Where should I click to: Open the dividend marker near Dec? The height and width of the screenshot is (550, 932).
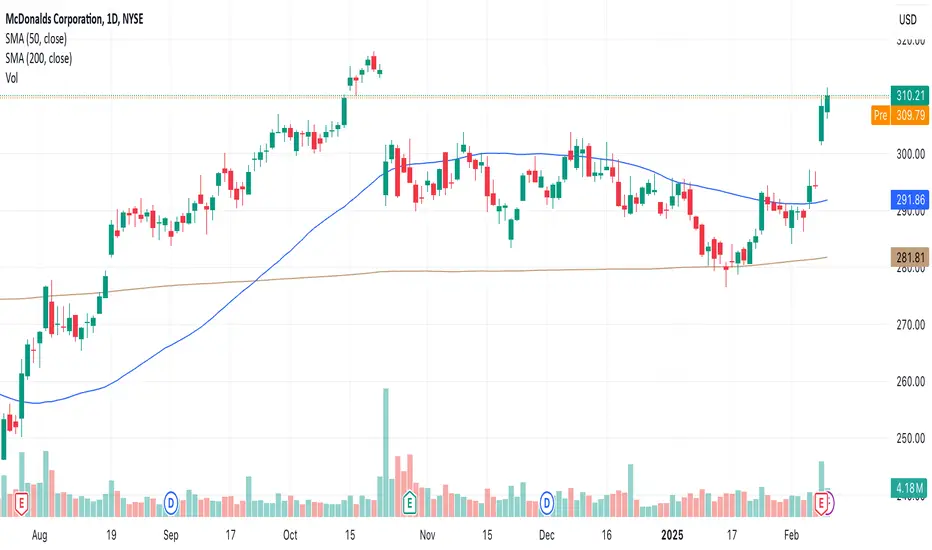(546, 504)
